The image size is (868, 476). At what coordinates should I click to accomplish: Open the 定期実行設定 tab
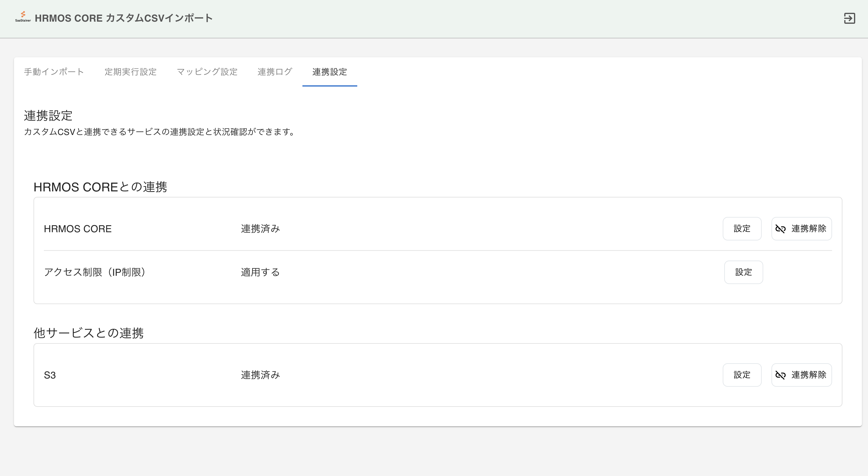130,72
